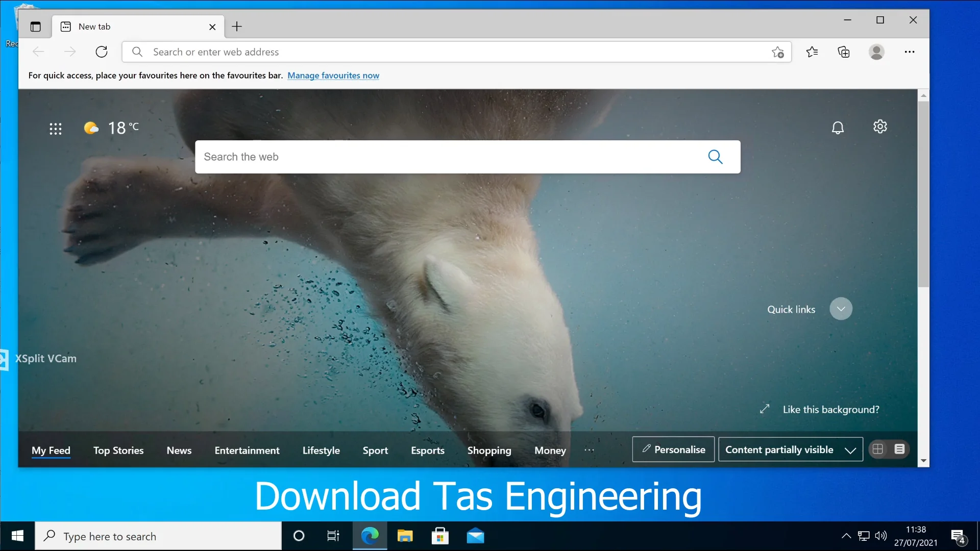Expand the feed overflow ellipsis next to Money
The width and height of the screenshot is (980, 551).
pos(589,450)
